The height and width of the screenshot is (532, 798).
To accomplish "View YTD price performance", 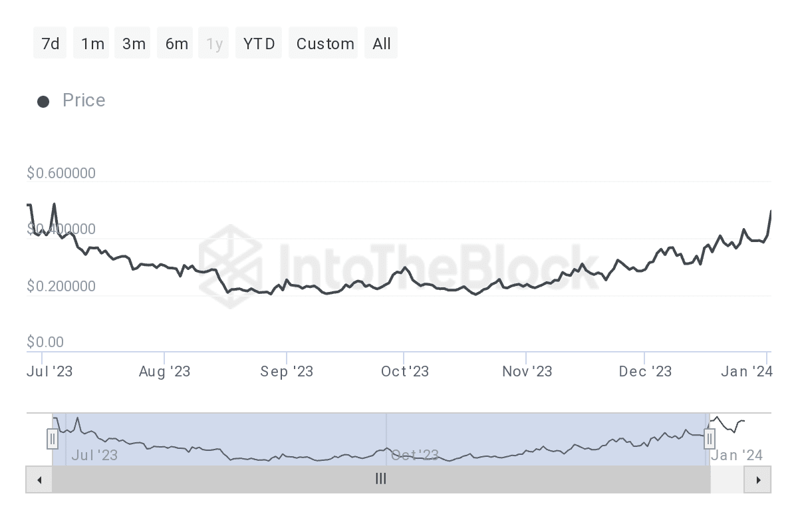I will (x=258, y=43).
